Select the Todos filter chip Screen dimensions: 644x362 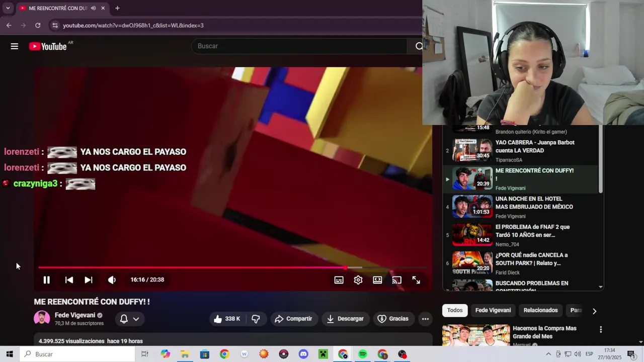455,310
